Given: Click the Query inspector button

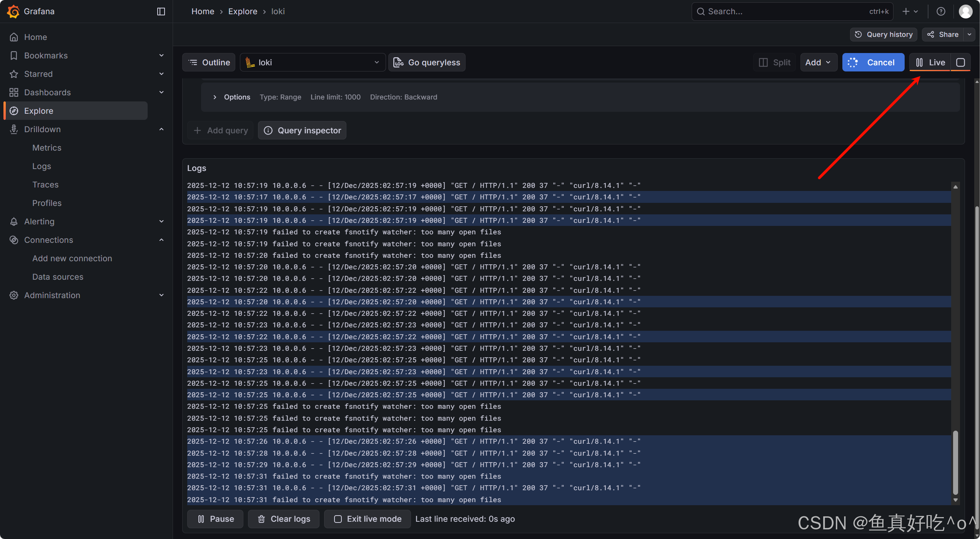Looking at the screenshot, I should pos(302,131).
